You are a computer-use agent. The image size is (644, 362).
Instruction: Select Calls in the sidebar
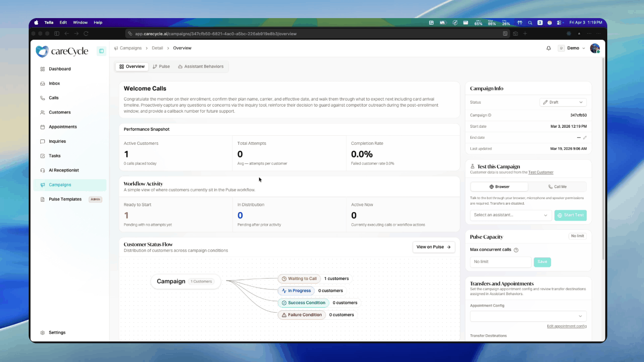pos(53,98)
